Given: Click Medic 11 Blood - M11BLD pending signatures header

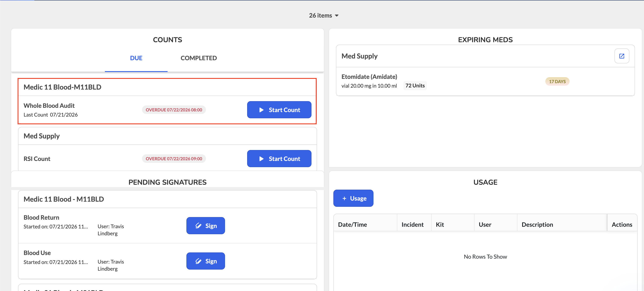Looking at the screenshot, I should (x=64, y=199).
